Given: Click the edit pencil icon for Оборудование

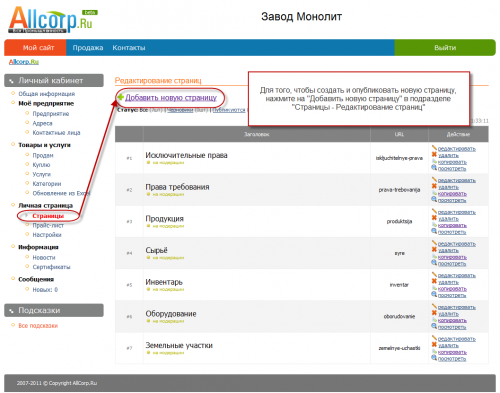Looking at the screenshot, I should click(x=434, y=306).
